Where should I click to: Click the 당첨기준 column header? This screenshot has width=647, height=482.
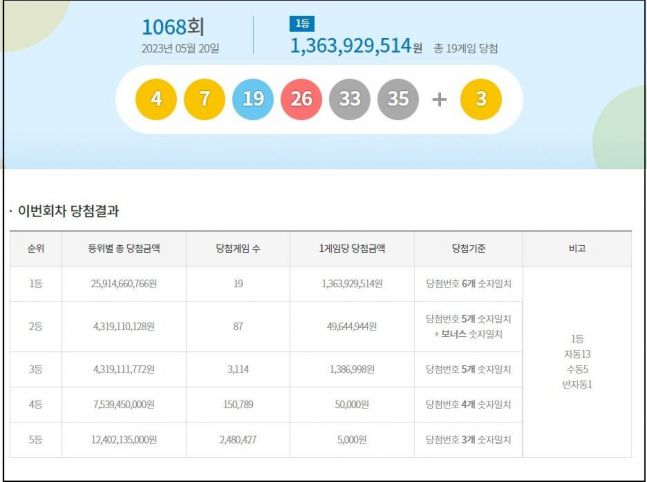pyautogui.click(x=468, y=249)
